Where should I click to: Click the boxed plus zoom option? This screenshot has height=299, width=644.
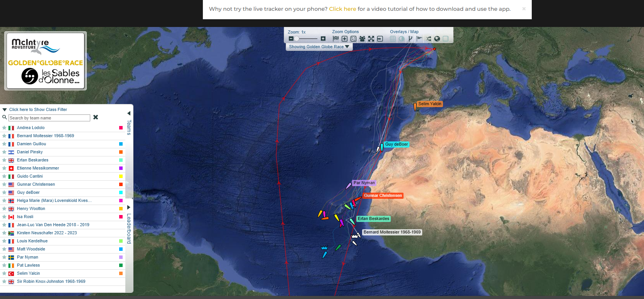[x=345, y=39]
